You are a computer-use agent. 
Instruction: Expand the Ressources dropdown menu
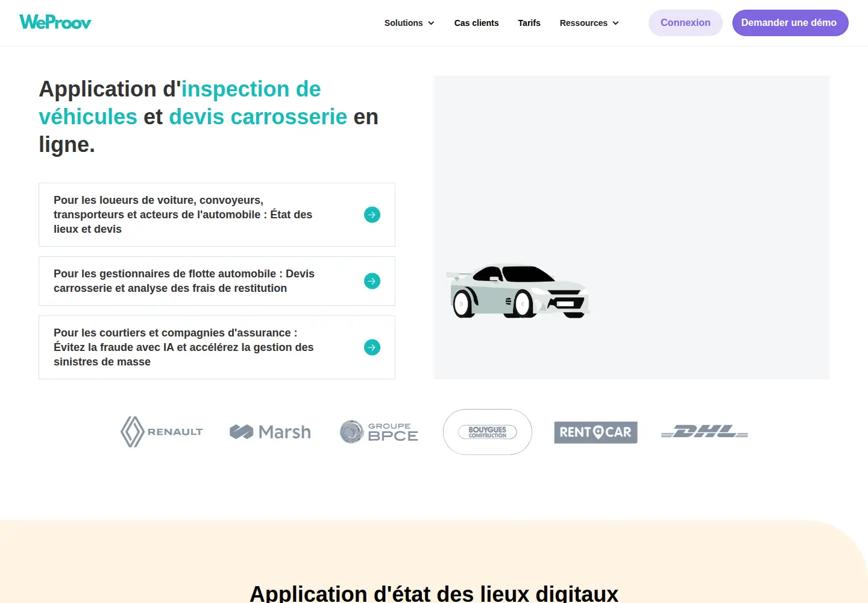click(x=590, y=23)
